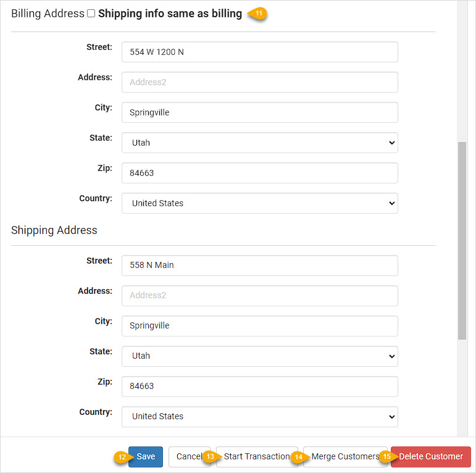The image size is (476, 473).
Task: Cancel editing the customer
Action: pos(189,456)
